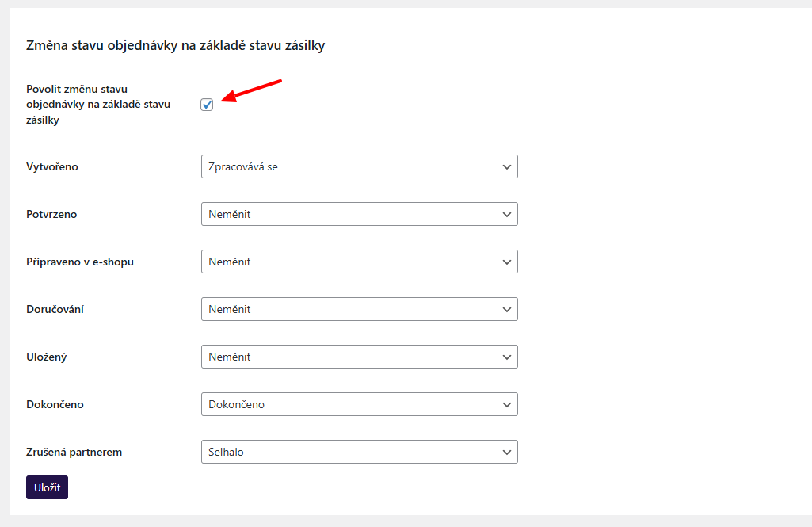Screen dimensions: 812x527
Task: Click the Povolit změnu stavu objednávky label
Action: tap(98, 105)
